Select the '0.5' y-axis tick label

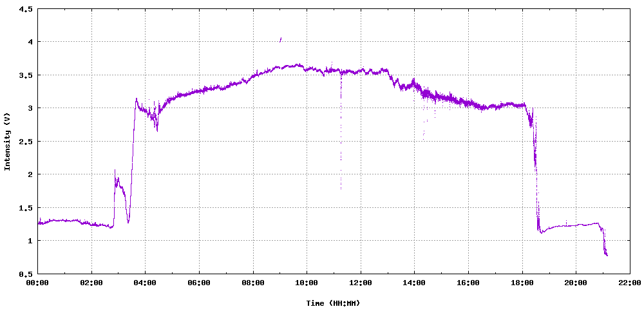point(26,274)
